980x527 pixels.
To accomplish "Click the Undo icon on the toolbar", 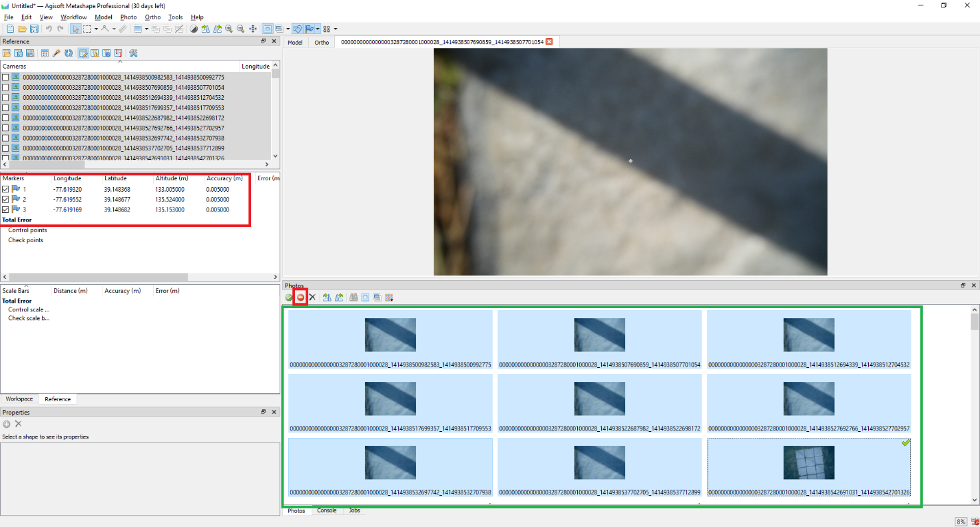I will tap(47, 29).
